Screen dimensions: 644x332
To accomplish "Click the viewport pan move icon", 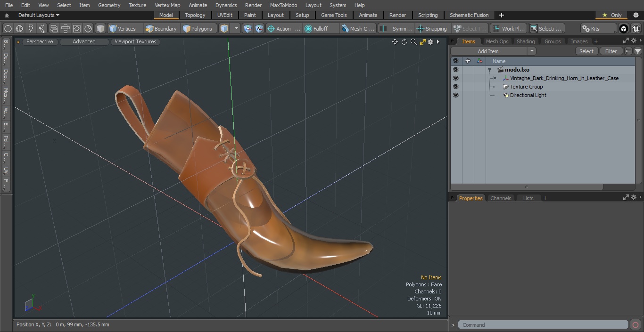I will coord(395,42).
